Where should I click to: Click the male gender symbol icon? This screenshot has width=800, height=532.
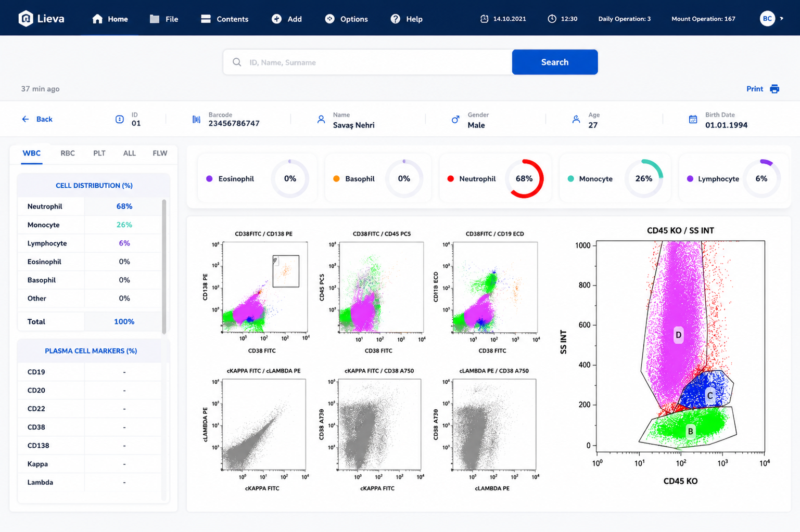tap(455, 119)
